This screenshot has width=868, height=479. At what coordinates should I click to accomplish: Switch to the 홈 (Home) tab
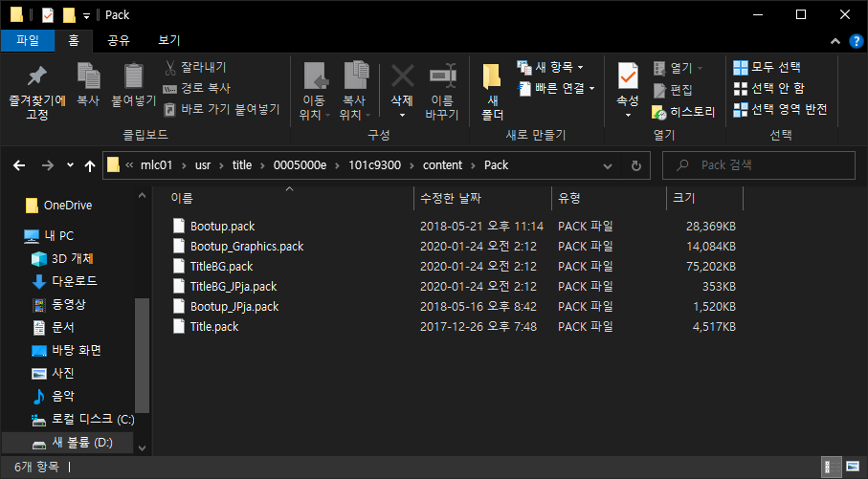click(x=74, y=40)
